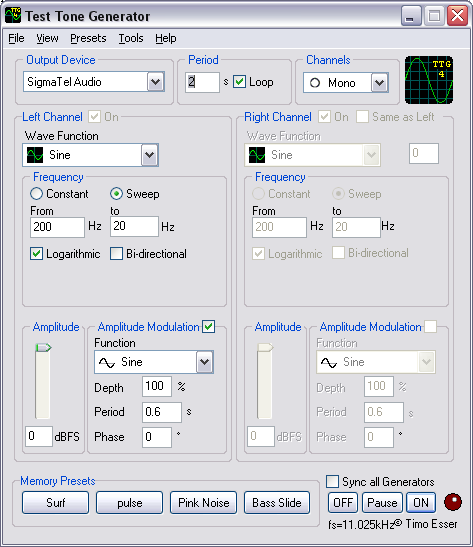Click the Pause generator button
This screenshot has height=547, width=473.
tap(382, 503)
